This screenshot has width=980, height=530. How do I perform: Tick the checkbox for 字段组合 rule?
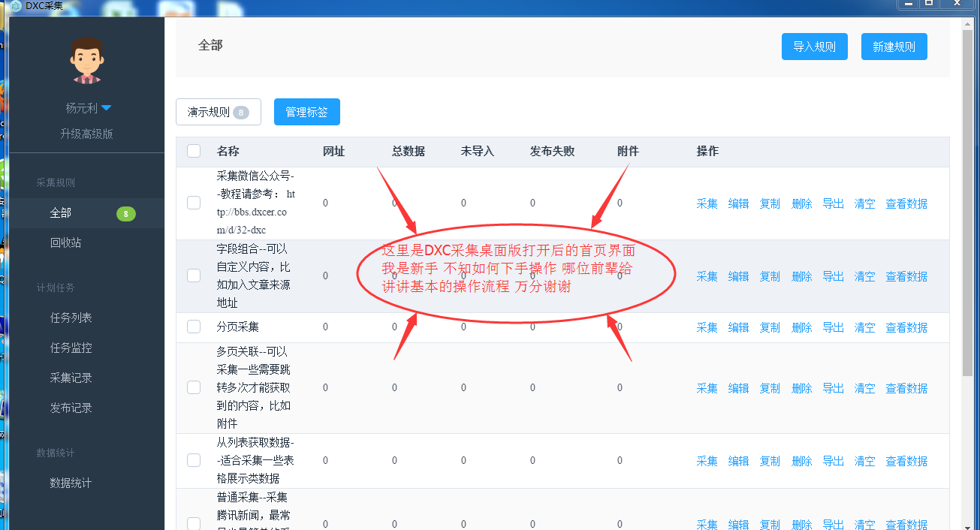[x=194, y=276]
